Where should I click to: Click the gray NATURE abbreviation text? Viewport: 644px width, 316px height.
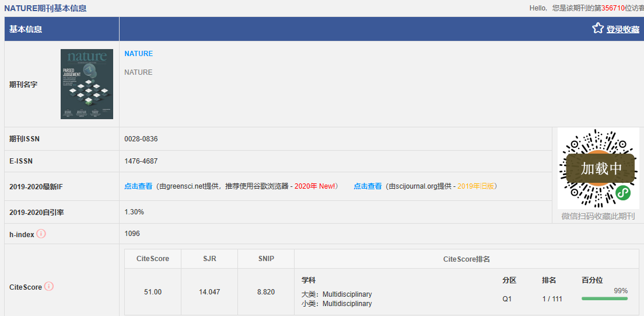coord(138,72)
